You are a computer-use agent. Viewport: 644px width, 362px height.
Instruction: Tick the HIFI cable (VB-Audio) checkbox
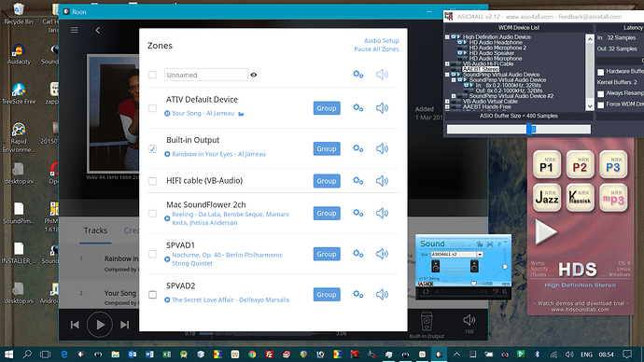pos(152,181)
